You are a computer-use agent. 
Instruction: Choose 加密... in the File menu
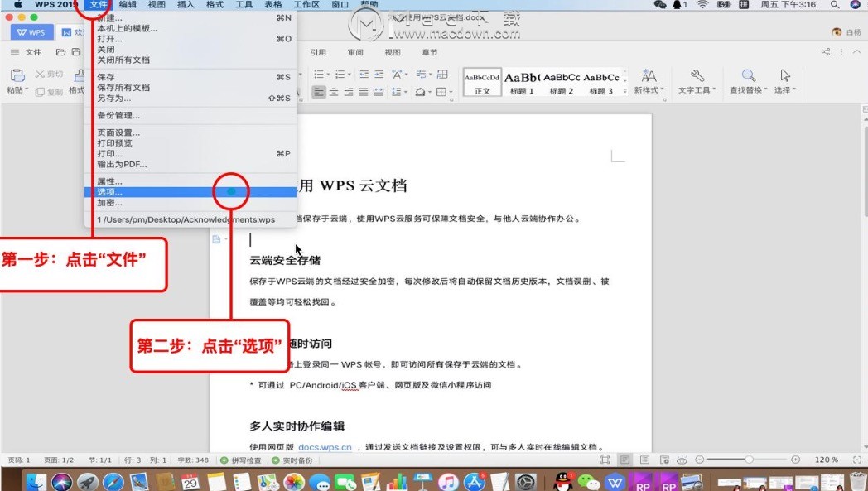[x=190, y=203]
